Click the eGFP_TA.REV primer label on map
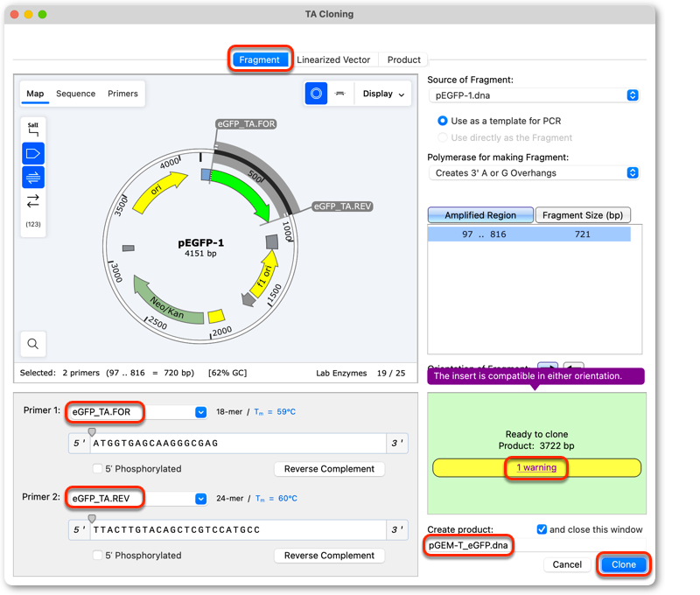 [342, 206]
